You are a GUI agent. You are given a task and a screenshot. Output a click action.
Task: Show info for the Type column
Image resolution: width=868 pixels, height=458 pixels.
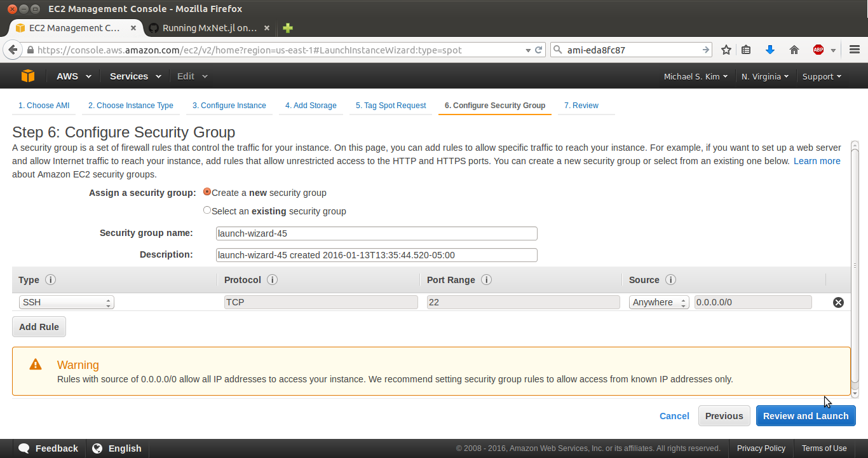(x=51, y=280)
